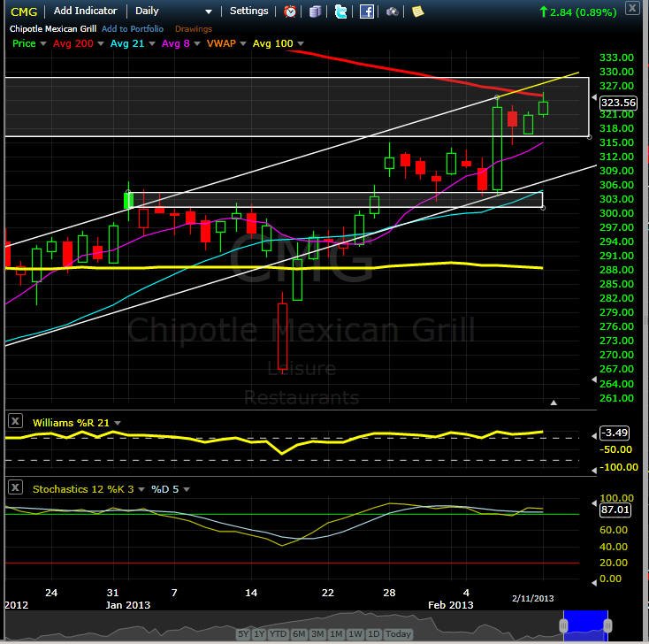This screenshot has width=649, height=644.
Task: Select the YTD time range button
Action: pos(278,633)
